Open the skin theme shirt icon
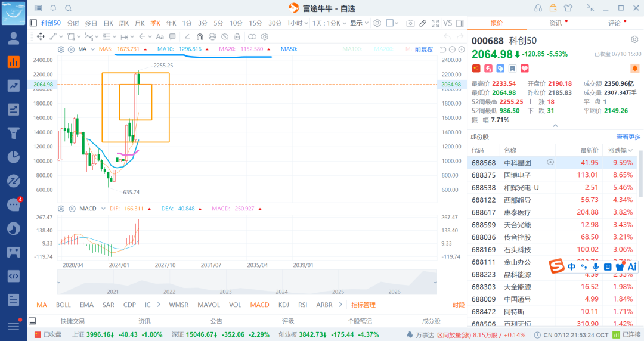This screenshot has width=644, height=341. [x=568, y=8]
